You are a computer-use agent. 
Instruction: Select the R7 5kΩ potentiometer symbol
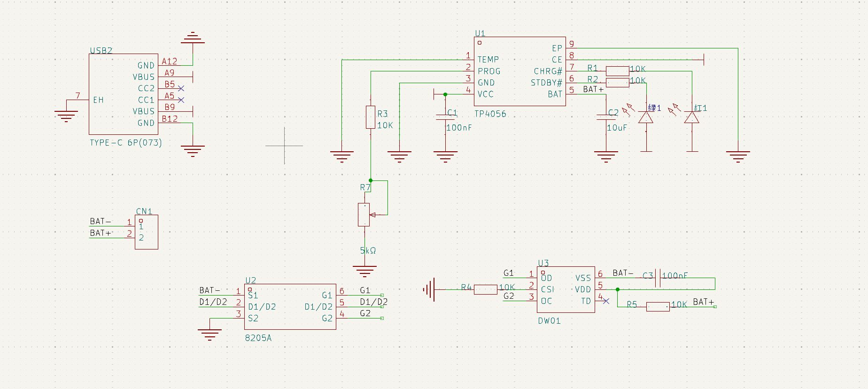point(364,215)
